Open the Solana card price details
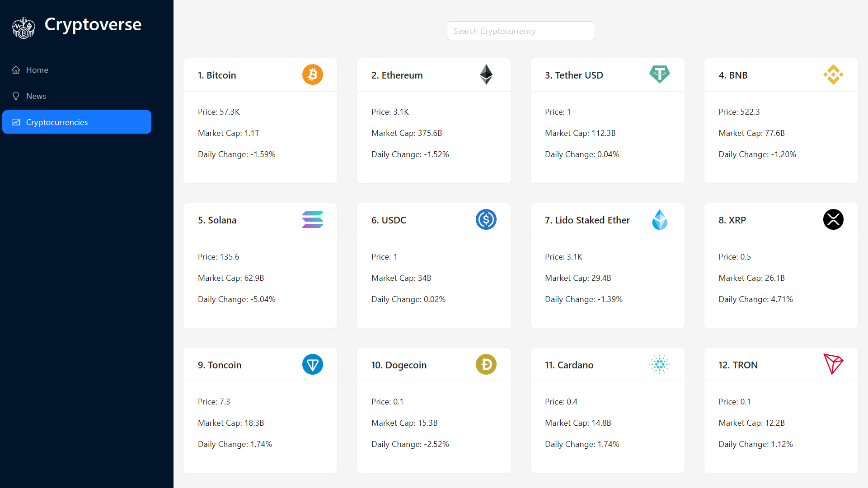This screenshot has width=868, height=488. tap(219, 257)
